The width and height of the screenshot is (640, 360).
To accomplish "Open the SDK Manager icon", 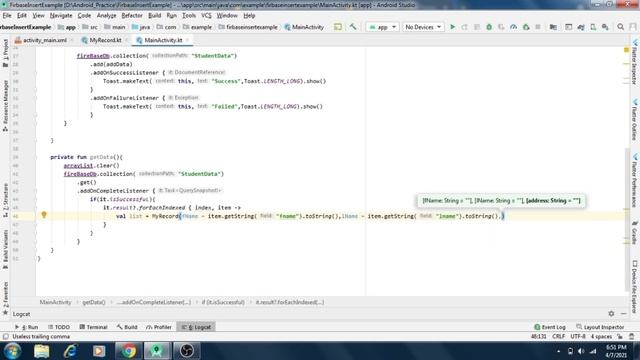I will (x=605, y=27).
